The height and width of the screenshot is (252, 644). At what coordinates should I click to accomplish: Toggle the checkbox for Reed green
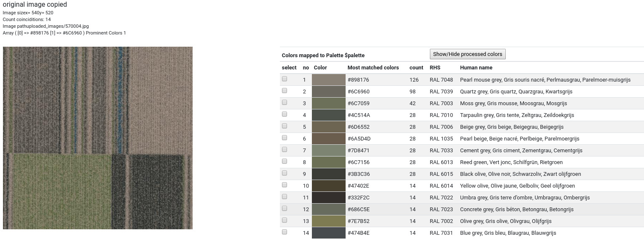284,161
